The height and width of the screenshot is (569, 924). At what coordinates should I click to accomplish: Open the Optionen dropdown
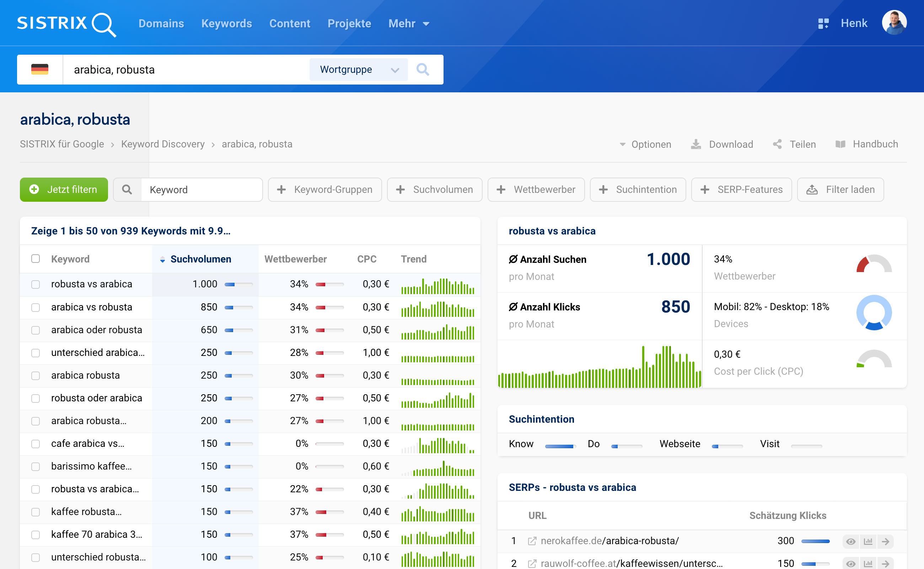(645, 144)
